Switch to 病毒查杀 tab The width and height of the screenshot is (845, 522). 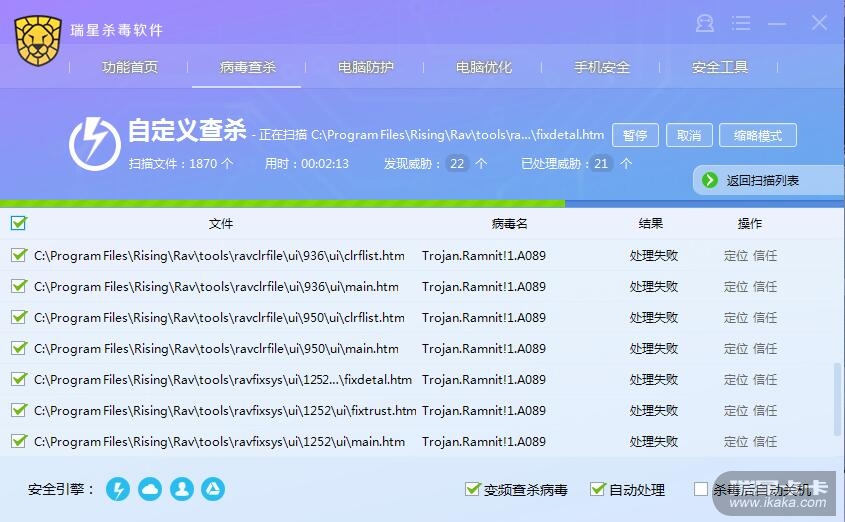click(x=247, y=67)
